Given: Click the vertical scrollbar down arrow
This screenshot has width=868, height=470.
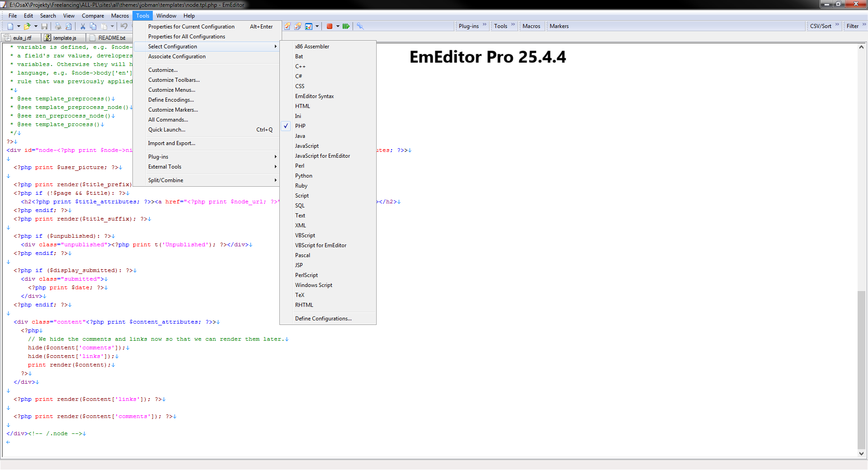Looking at the screenshot, I should pyautogui.click(x=862, y=454).
